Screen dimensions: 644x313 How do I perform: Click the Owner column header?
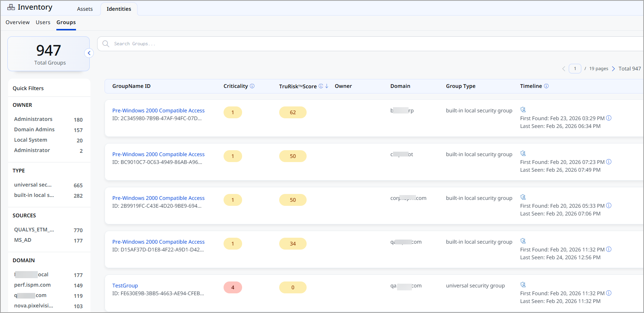[x=343, y=86]
